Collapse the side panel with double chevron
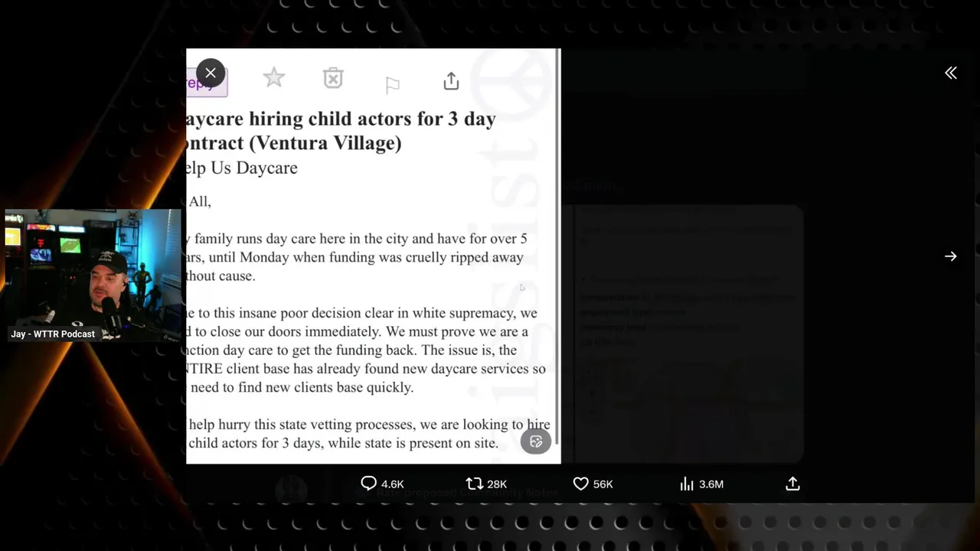Screen dimensions: 980x551 [x=950, y=73]
